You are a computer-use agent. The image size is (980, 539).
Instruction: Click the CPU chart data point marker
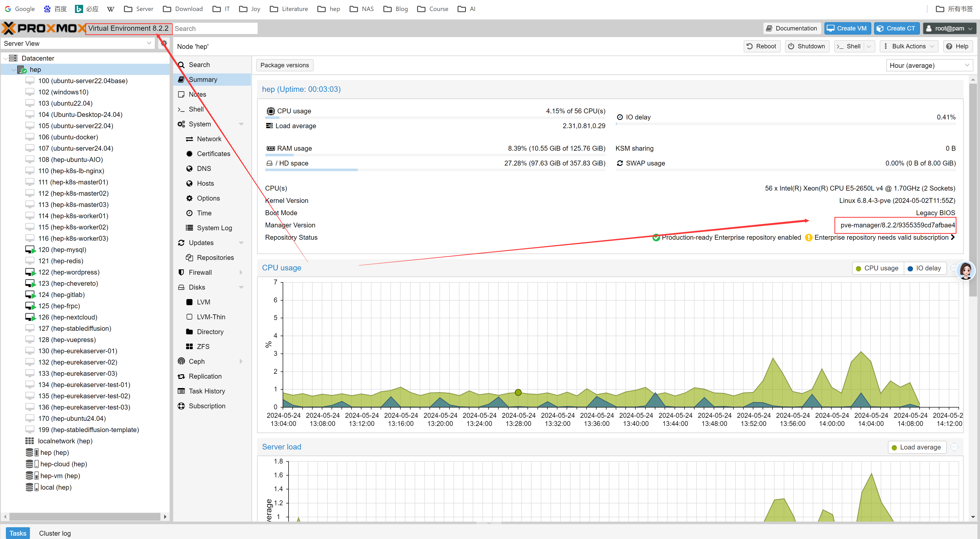(518, 392)
